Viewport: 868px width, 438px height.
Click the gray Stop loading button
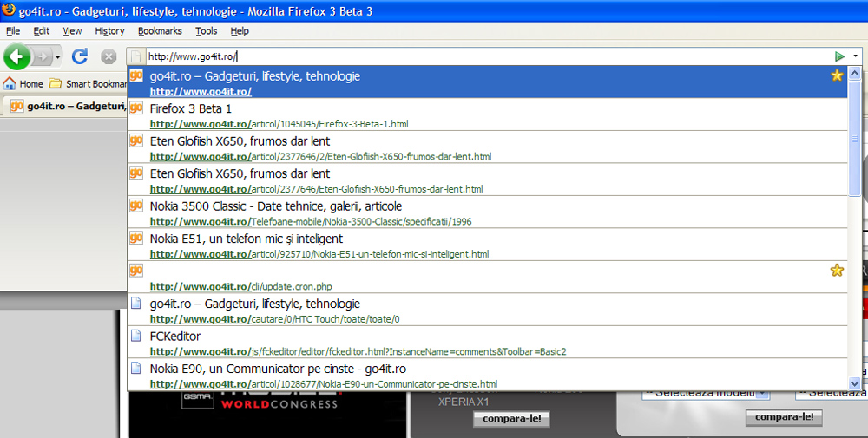108,56
